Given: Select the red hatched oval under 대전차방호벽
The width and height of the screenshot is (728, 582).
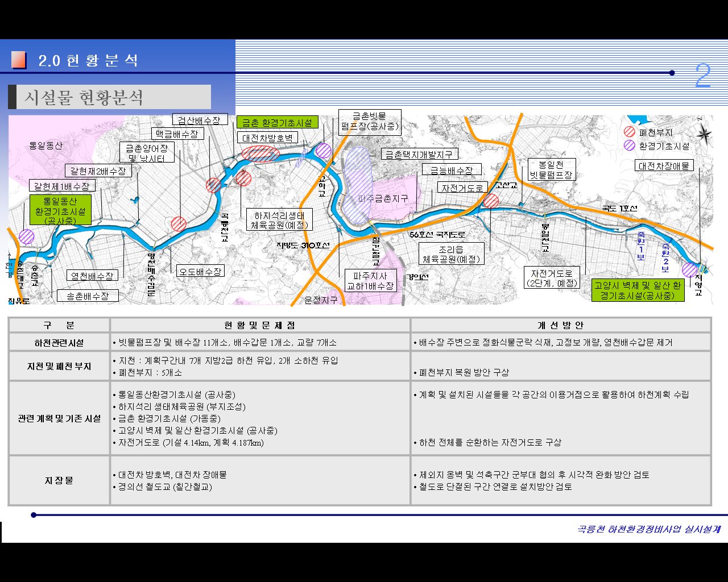Looking at the screenshot, I should [260, 153].
